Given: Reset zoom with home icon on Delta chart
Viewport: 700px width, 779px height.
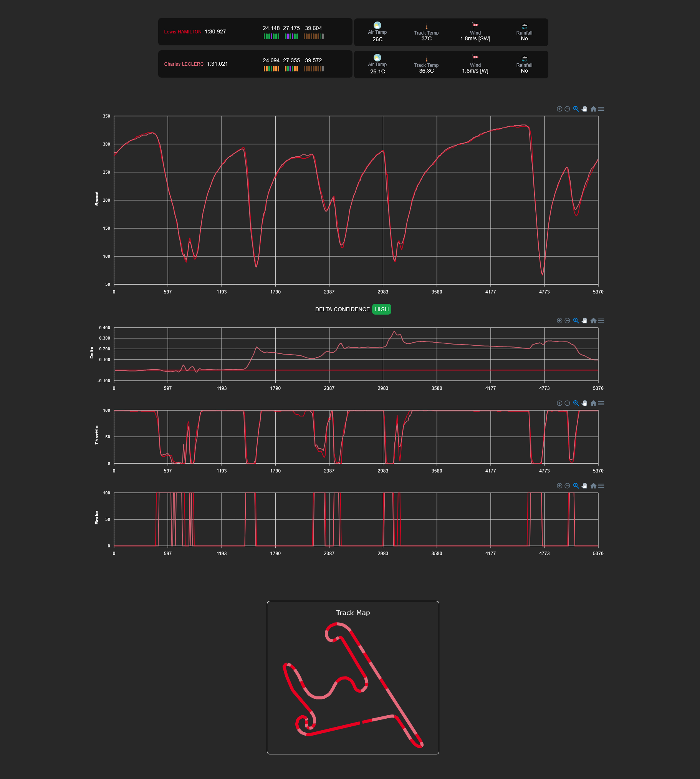Looking at the screenshot, I should click(x=593, y=320).
